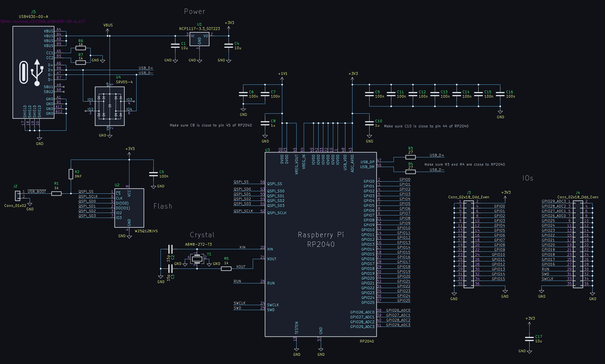Click the 'ABM8-272-T3' crystal value text
Viewport: 605px width, 364px height.
(x=198, y=244)
